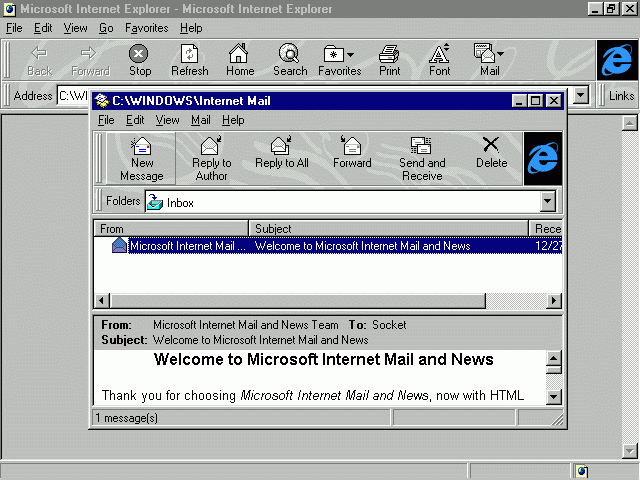Print from Internet Explorer toolbar
Viewport: 640px width, 480px height.
tap(389, 60)
